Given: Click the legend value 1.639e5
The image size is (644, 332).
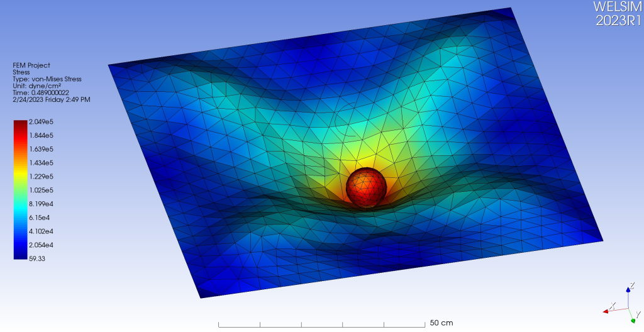Looking at the screenshot, I should coord(41,149).
